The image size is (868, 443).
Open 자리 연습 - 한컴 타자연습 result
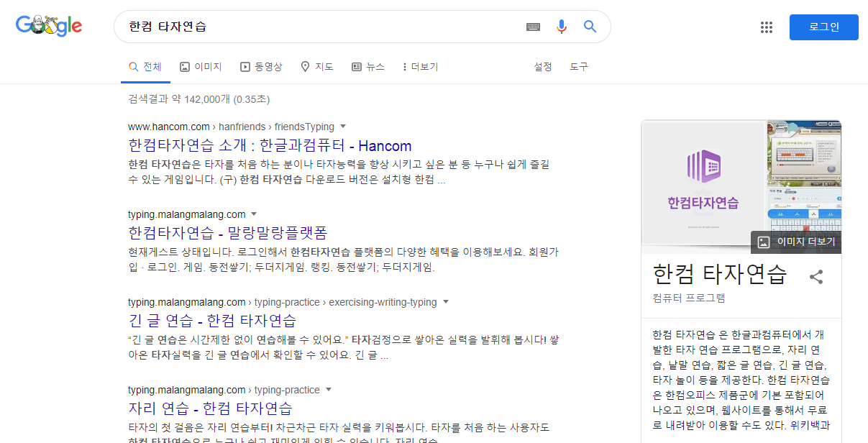point(210,408)
